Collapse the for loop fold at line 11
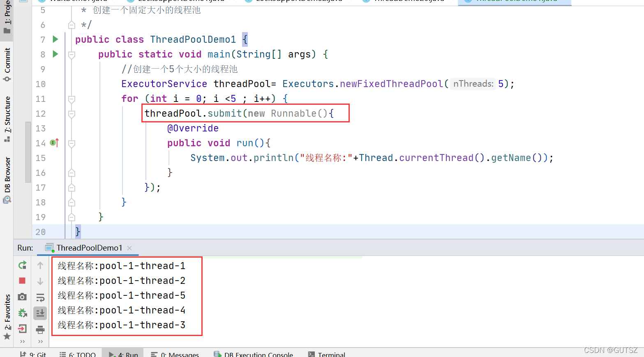This screenshot has height=357, width=644. pyautogui.click(x=72, y=99)
